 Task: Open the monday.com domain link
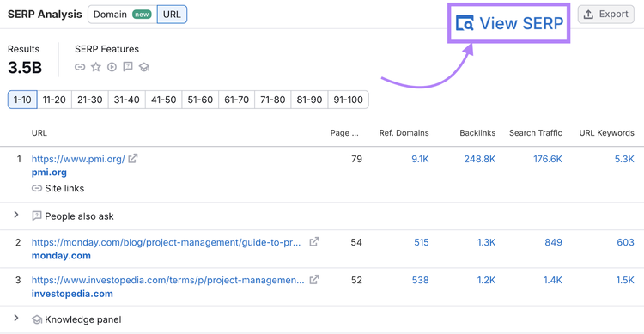pos(61,256)
